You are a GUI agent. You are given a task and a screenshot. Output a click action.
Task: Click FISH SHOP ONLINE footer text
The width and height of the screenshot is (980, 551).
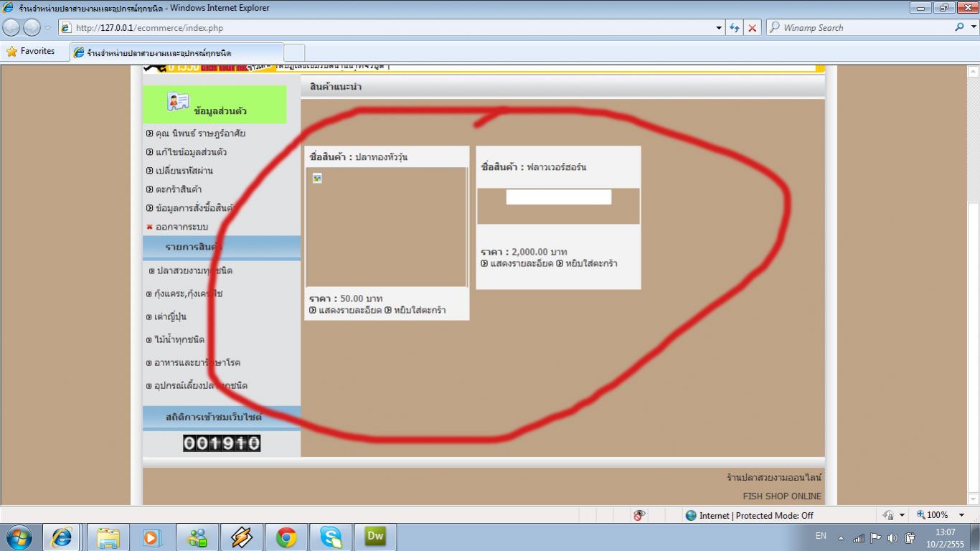[782, 496]
